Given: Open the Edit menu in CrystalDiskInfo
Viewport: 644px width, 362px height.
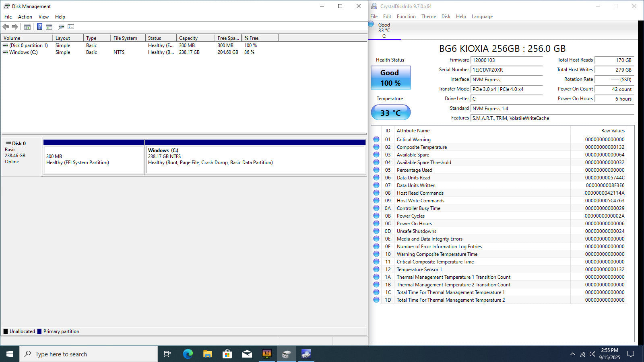Looking at the screenshot, I should 387,16.
